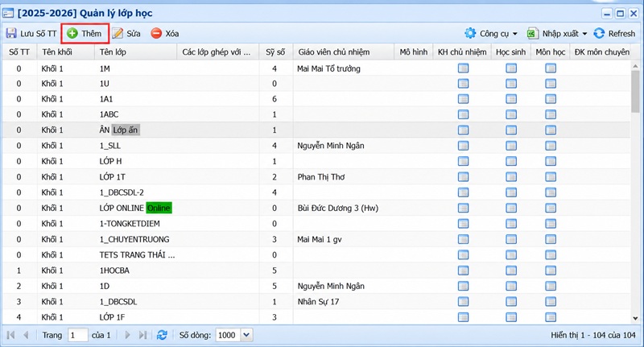Open KH chủ nhiệm icon for LỚP H
Image resolution: width=644 pixels, height=347 pixels.
pyautogui.click(x=463, y=161)
